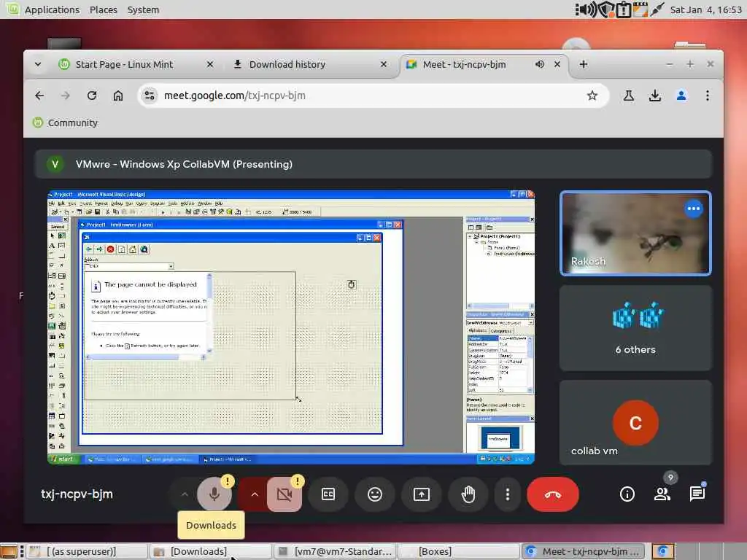Open more options on Rakesh's tile

point(694,209)
